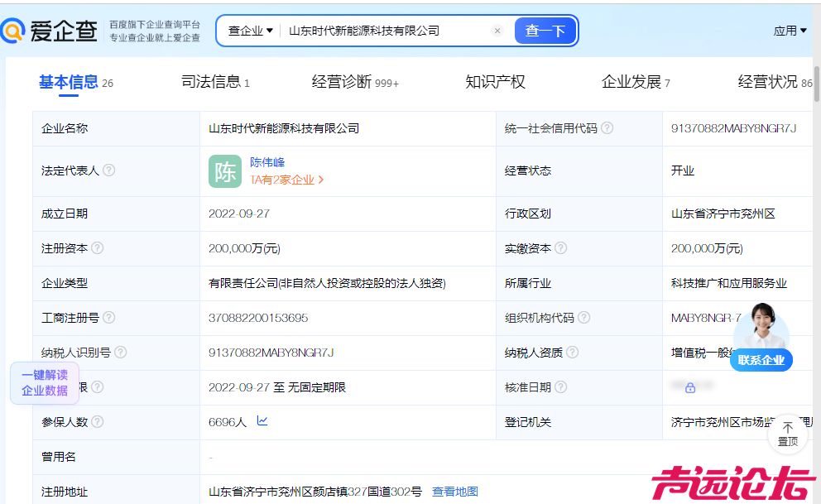This screenshot has width=821, height=504.
Task: Select business term 2022-09-27 至 无固定期限
Action: [x=277, y=387]
